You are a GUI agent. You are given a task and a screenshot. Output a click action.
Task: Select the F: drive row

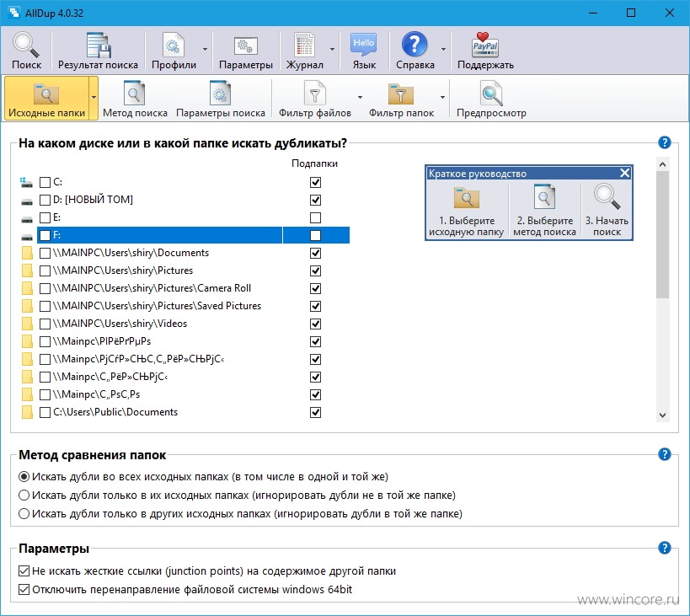click(193, 235)
